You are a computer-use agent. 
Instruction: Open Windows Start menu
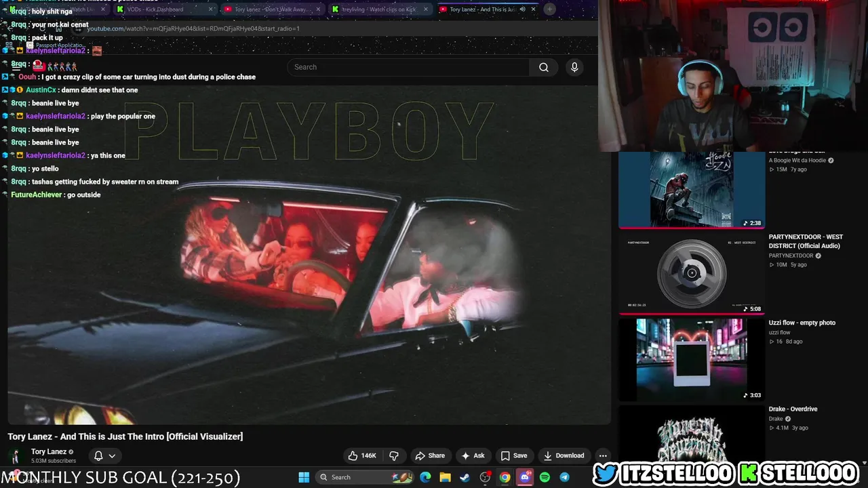click(304, 477)
